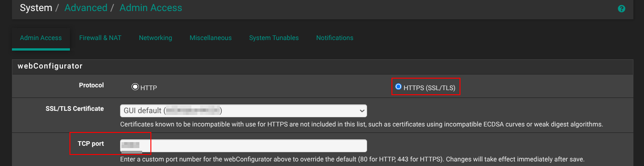
Task: Select the HTTP protocol radio button
Action: coord(135,87)
